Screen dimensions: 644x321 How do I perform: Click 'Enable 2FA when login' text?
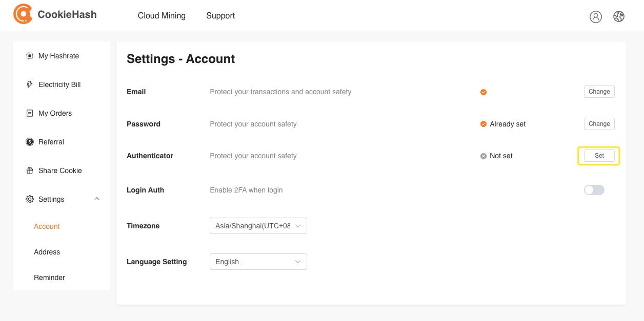point(246,190)
